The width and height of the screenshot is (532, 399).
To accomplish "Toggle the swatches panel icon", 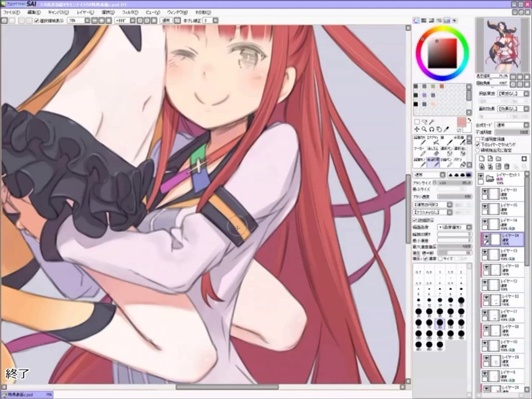I will click(x=447, y=21).
